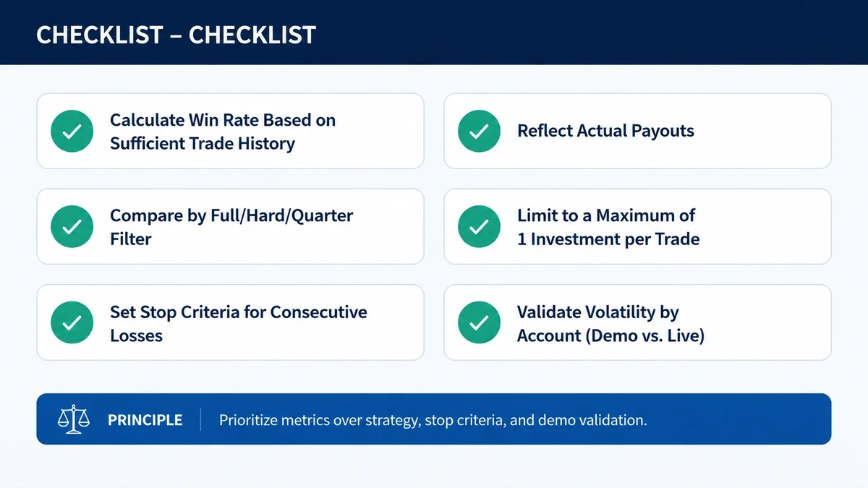Viewport: 868px width, 488px height.
Task: Click the divider line after PRINCIPLE label
Action: pyautogui.click(x=200, y=419)
